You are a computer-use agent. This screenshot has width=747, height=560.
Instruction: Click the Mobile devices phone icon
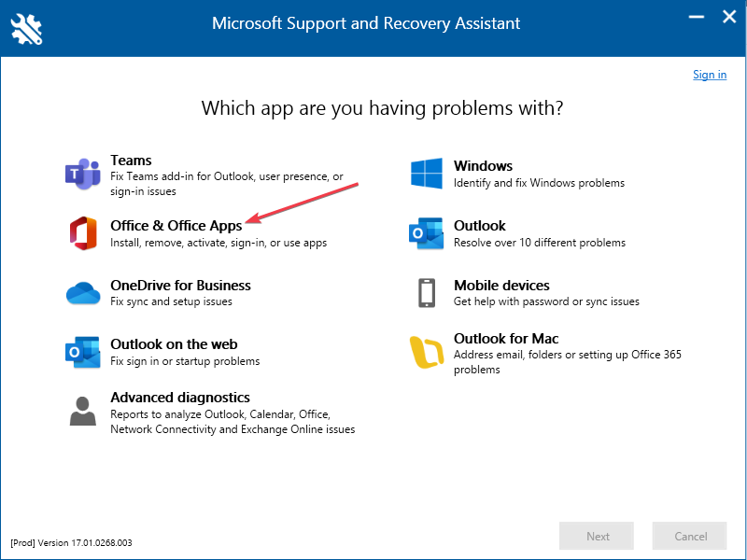426,292
